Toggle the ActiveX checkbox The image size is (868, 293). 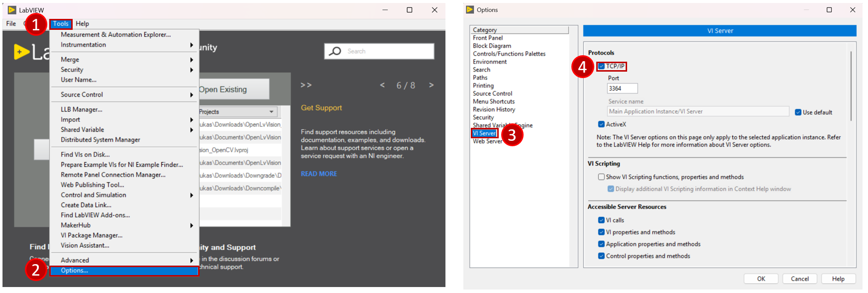601,124
